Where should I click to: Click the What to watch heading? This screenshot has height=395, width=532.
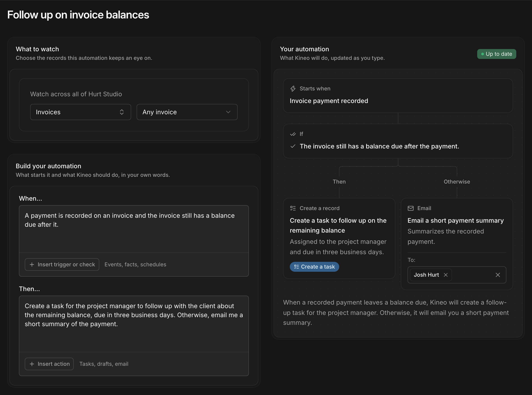tap(37, 49)
